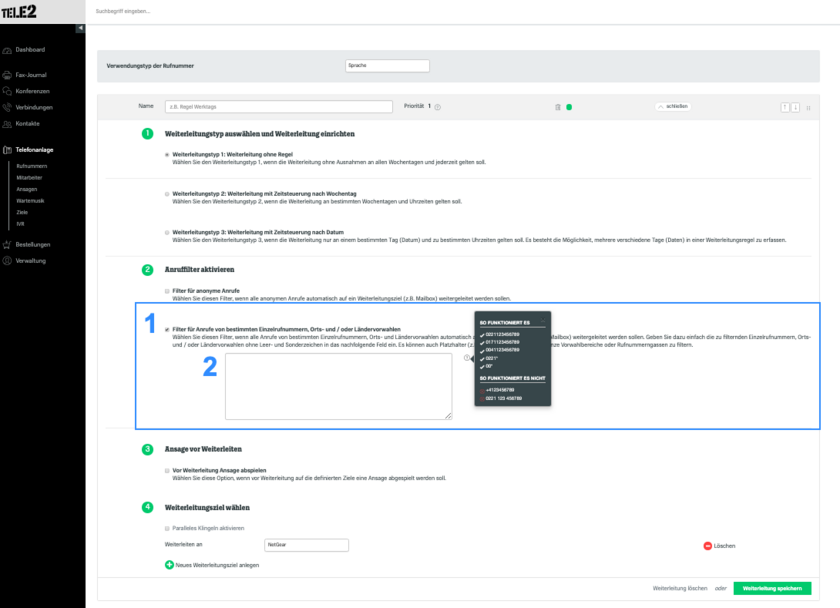This screenshot has width=840, height=608.
Task: Open Mitarbeiter in the sidebar submenu
Action: [29, 178]
